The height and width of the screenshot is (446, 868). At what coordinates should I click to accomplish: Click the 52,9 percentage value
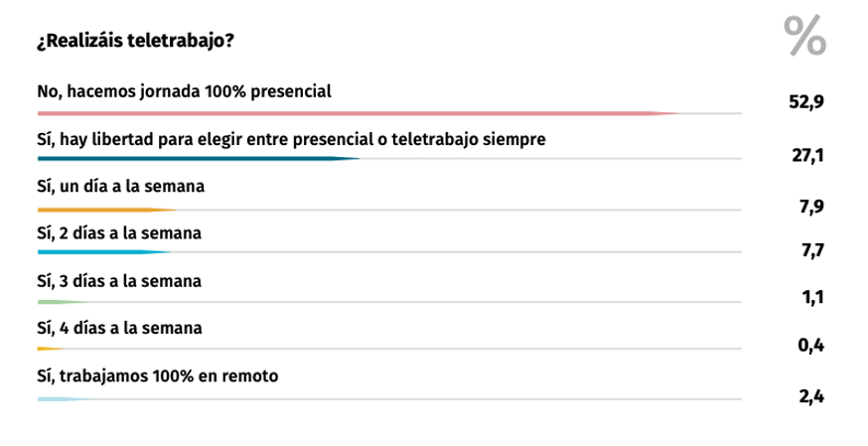point(805,102)
